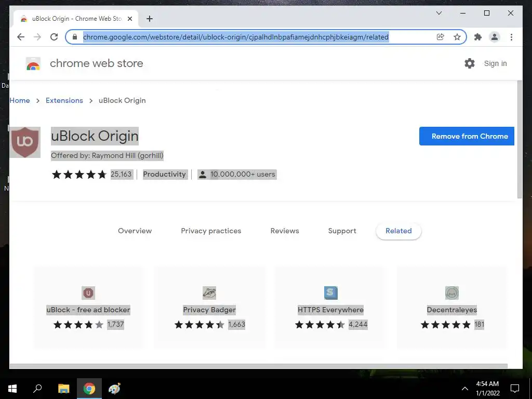This screenshot has width=532, height=399.
Task: Open the Web Store settings gear
Action: 470,63
